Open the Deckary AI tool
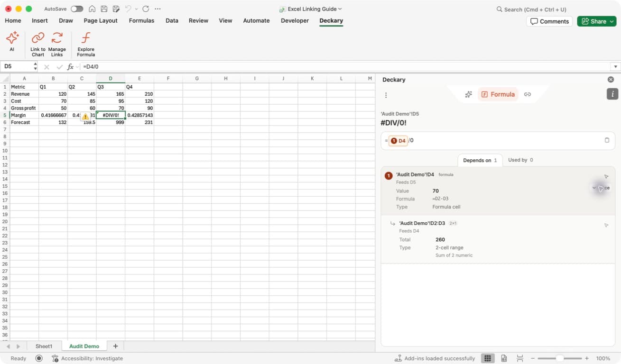This screenshot has height=364, width=621. (12, 42)
